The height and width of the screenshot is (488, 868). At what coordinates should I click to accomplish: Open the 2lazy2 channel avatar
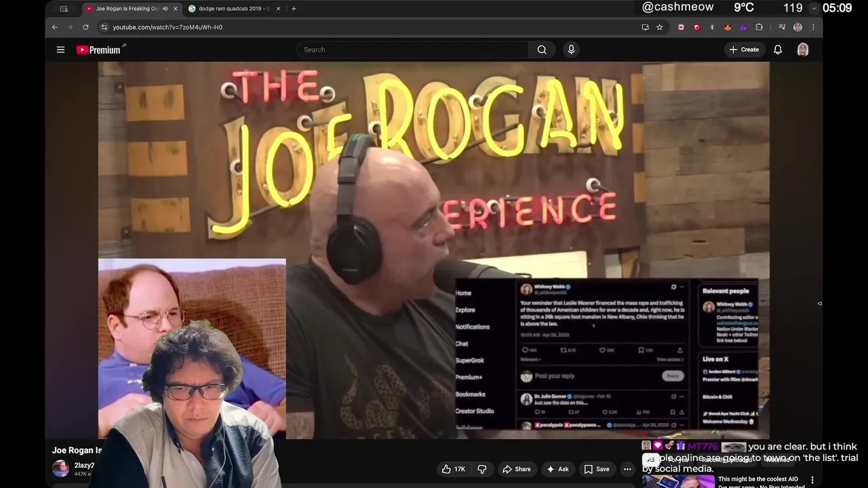61,468
